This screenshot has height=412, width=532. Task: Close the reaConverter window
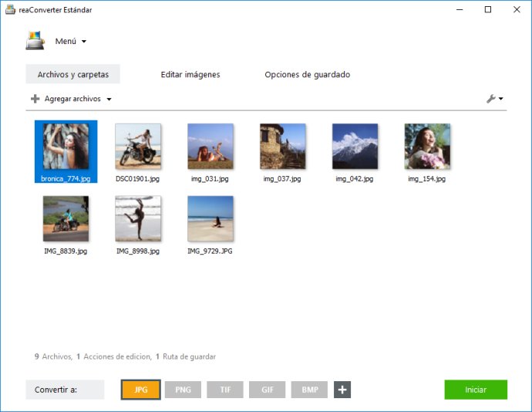517,9
